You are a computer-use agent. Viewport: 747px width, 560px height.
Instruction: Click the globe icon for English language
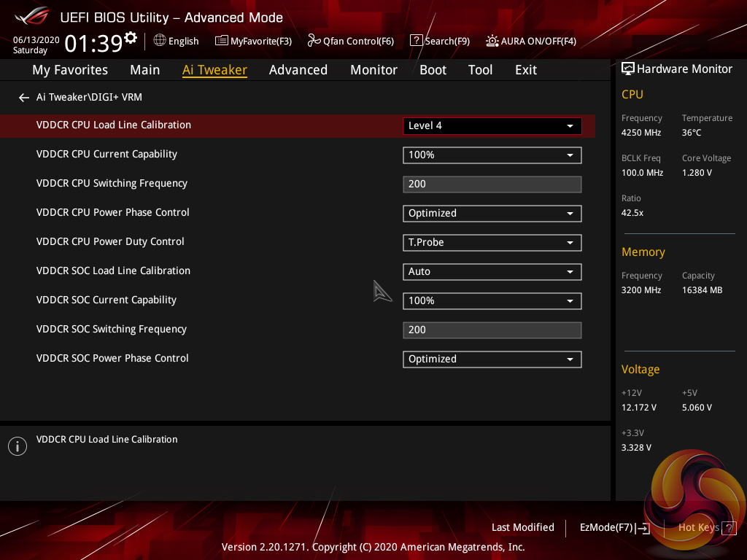(x=159, y=41)
